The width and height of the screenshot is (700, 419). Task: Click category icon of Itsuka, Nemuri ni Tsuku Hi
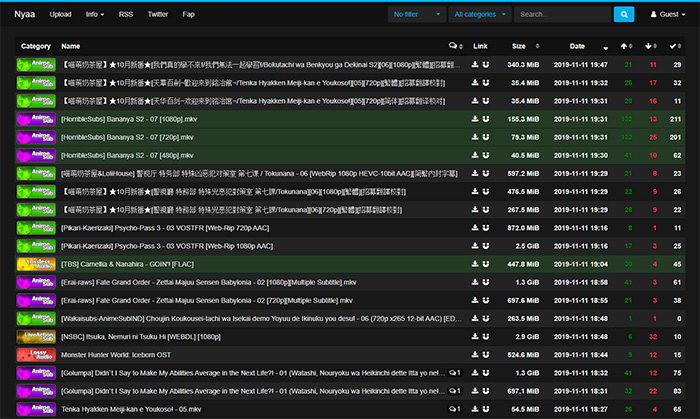(36, 336)
